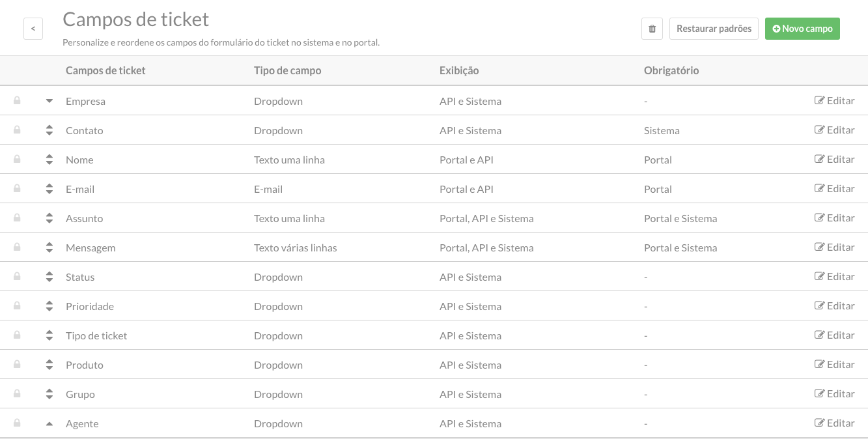This screenshot has width=868, height=439.
Task: Click the lock icon on Empresa row
Action: tap(17, 101)
